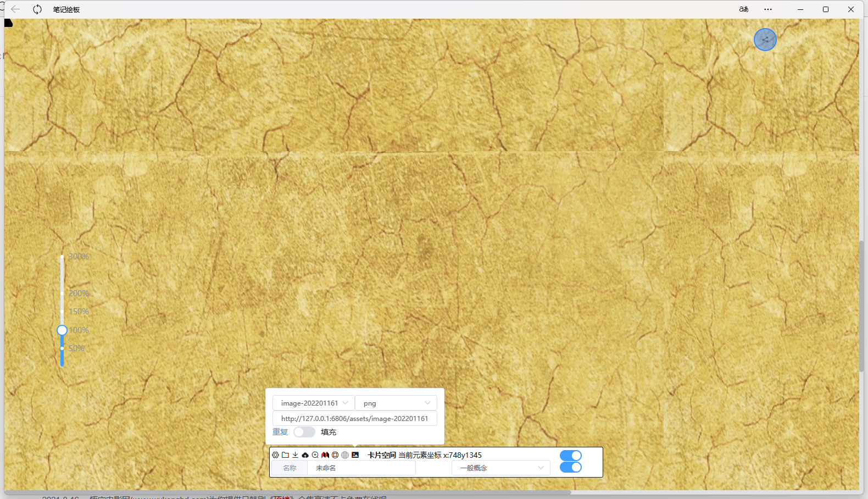Click the 重复 label
This screenshot has height=499, width=868.
point(280,432)
